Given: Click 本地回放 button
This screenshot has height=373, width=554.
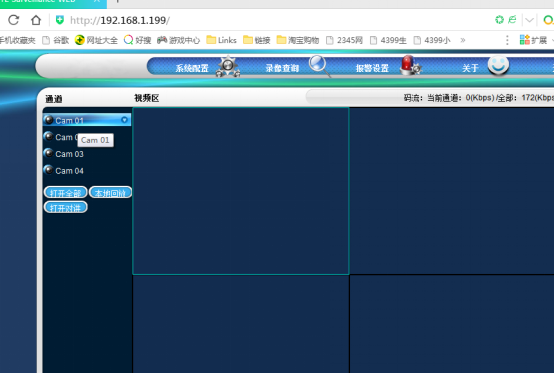Looking at the screenshot, I should (110, 193).
